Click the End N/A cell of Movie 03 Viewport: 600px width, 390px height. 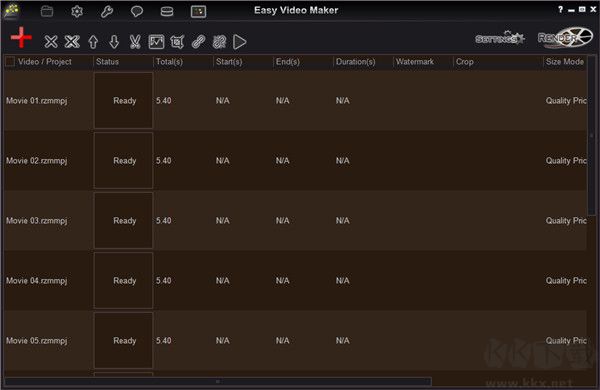pyautogui.click(x=282, y=221)
